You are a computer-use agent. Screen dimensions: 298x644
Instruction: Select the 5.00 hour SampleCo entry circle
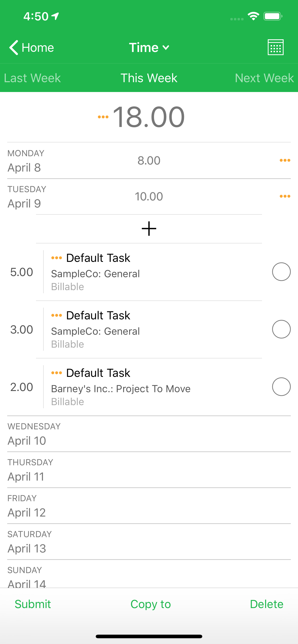pos(281,272)
